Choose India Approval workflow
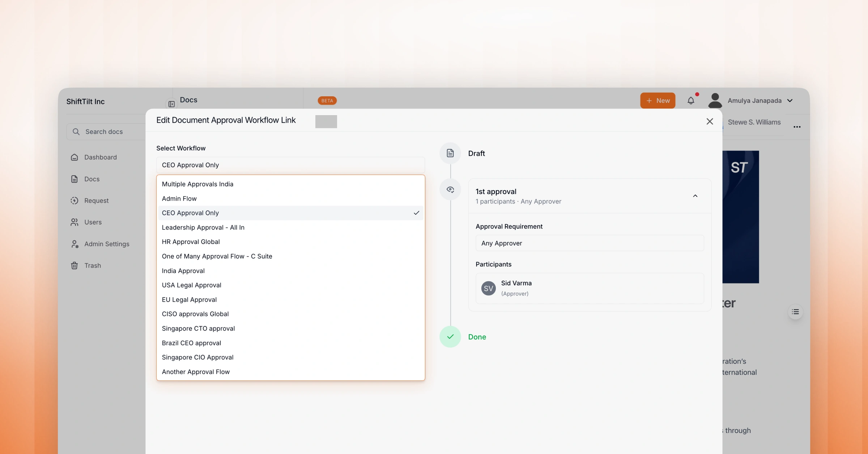This screenshot has width=868, height=454. coord(290,271)
